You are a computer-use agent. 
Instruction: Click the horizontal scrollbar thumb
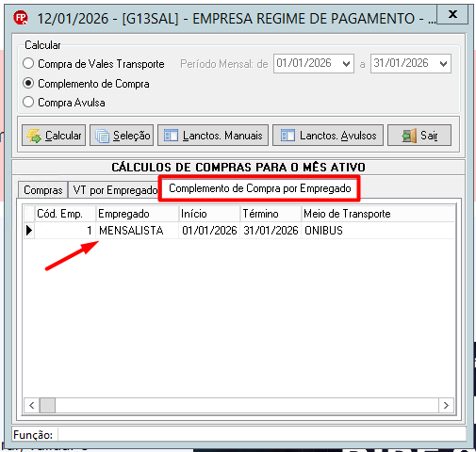pyautogui.click(x=47, y=405)
